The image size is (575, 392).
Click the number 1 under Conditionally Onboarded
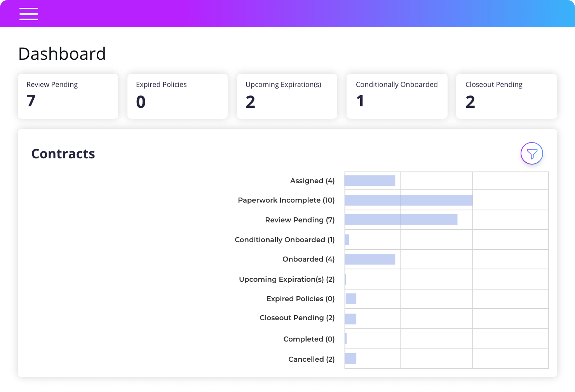pyautogui.click(x=360, y=101)
